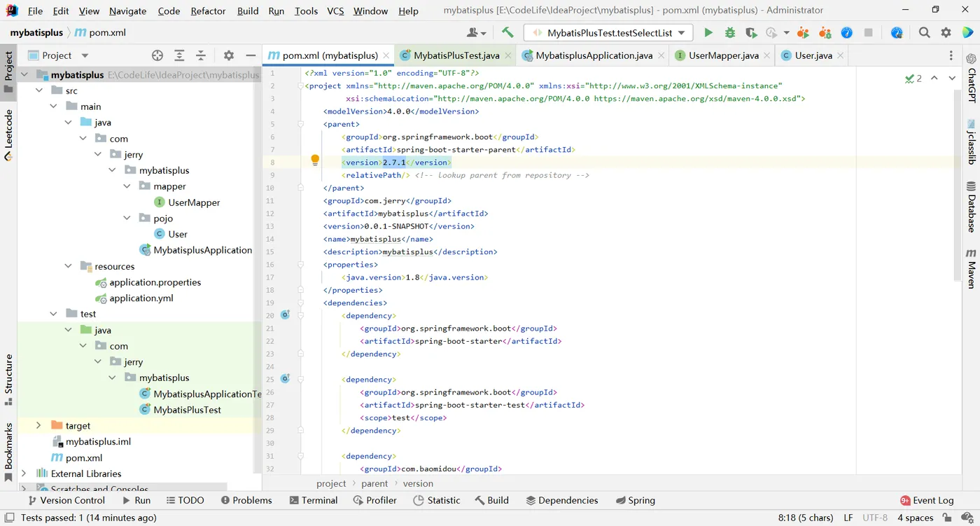Hide the Project panel with minus icon
This screenshot has width=980, height=526.
click(x=251, y=55)
